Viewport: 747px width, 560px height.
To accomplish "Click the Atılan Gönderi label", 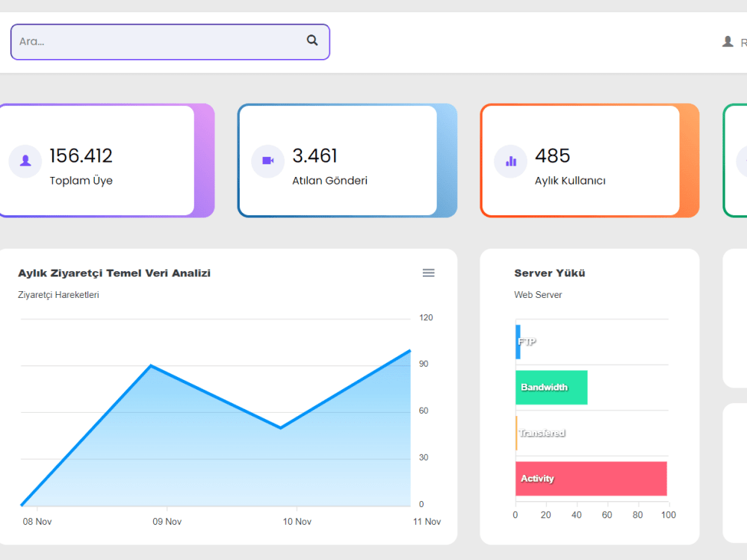I will [x=329, y=181].
